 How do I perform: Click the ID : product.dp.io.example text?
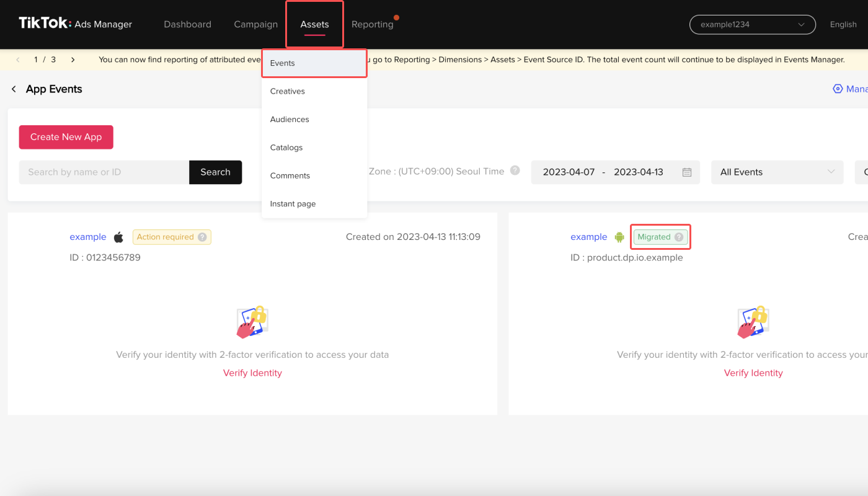click(x=627, y=257)
